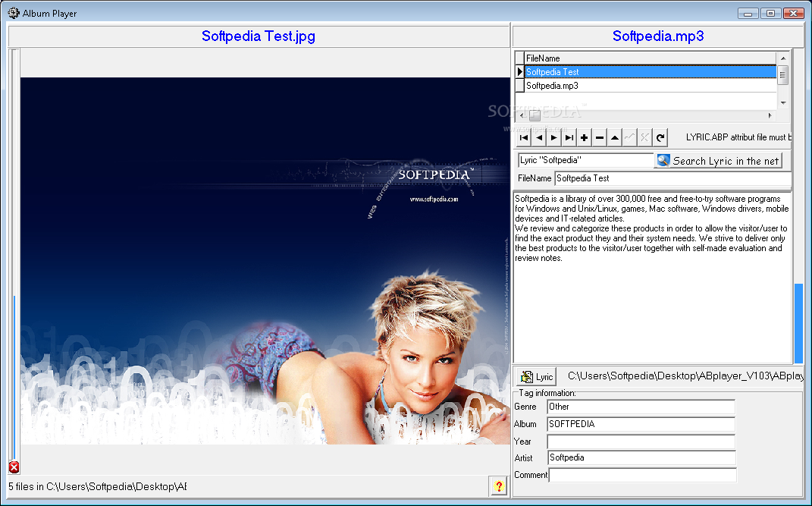Click the lyric file path text
Image resolution: width=812 pixels, height=506 pixels.
tap(685, 376)
